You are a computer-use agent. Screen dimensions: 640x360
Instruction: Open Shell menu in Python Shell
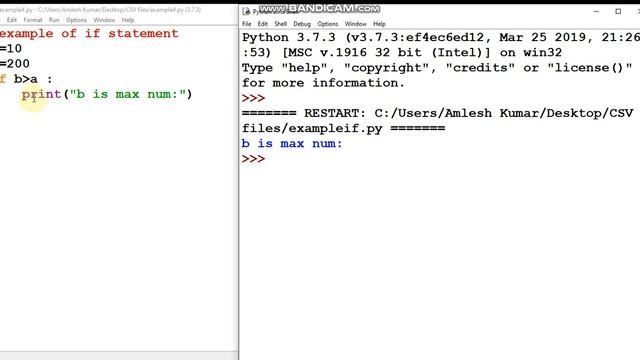[x=280, y=24]
